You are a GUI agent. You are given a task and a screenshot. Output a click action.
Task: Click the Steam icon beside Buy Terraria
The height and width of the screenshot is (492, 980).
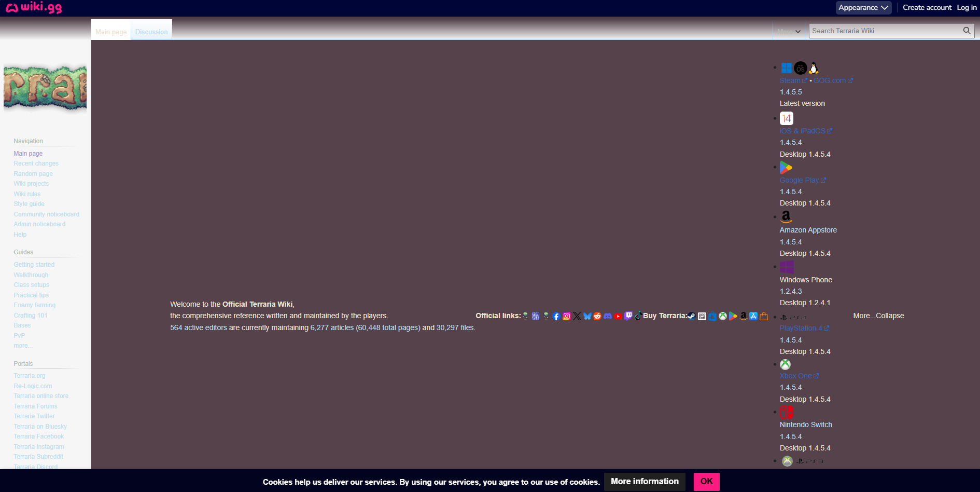[x=692, y=316]
